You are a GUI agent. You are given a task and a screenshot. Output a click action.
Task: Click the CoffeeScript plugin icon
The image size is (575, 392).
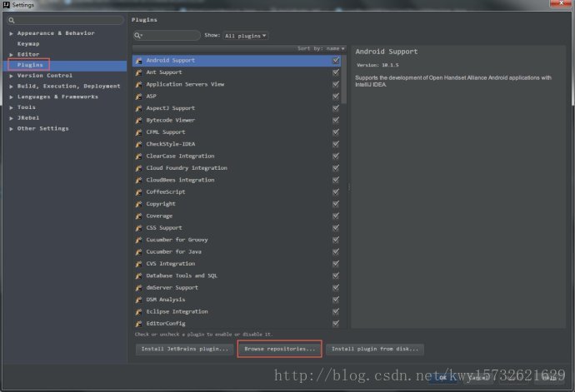pyautogui.click(x=138, y=192)
